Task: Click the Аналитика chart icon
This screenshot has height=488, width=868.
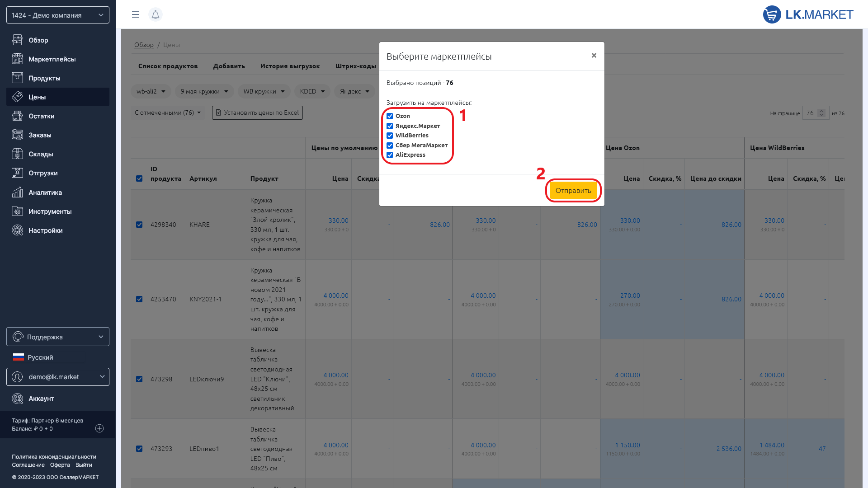Action: (17, 192)
